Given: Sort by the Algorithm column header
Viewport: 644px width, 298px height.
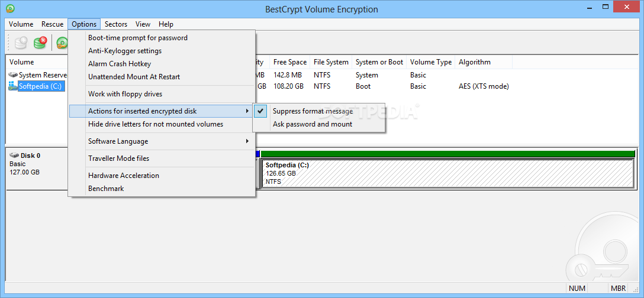Looking at the screenshot, I should point(484,62).
